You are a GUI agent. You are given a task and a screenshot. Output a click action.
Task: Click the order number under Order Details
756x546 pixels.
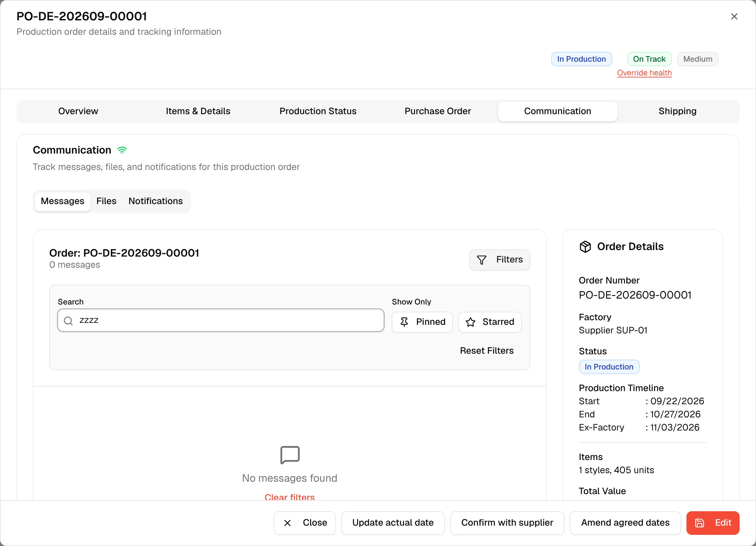click(635, 295)
